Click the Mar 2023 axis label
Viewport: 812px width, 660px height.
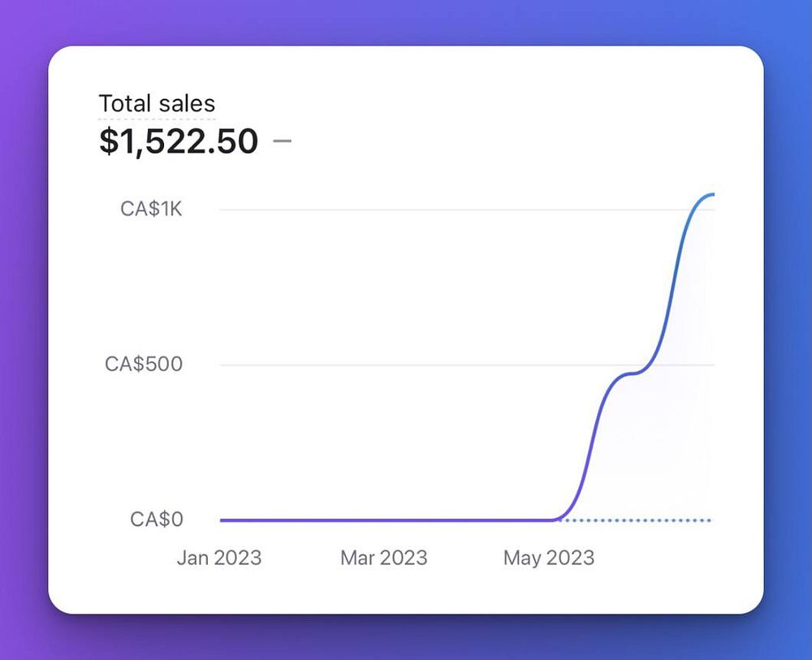point(383,559)
